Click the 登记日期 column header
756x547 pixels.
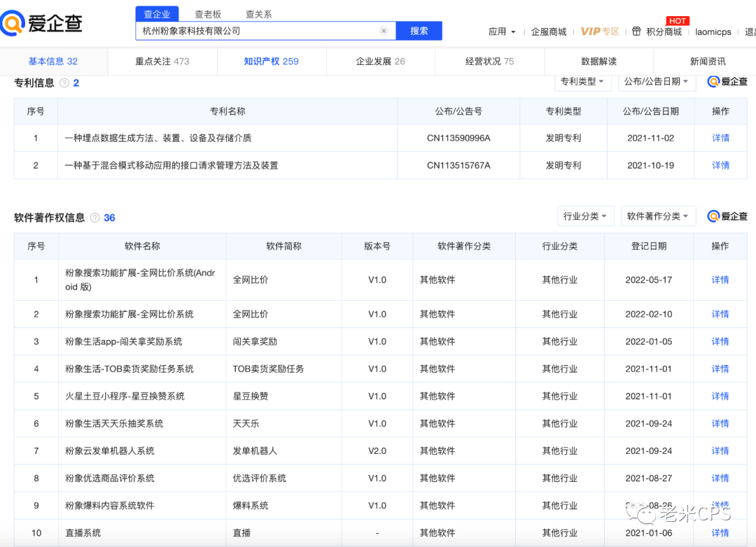(x=649, y=246)
